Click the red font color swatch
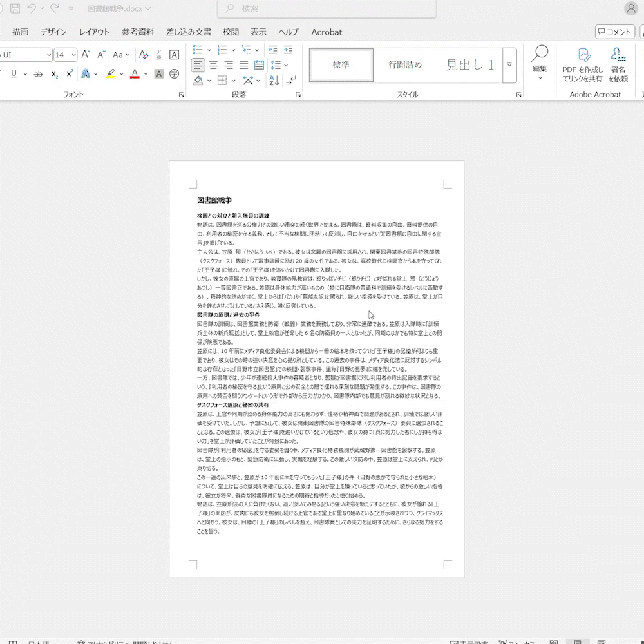Viewport: 644px width, 644px height. (135, 74)
